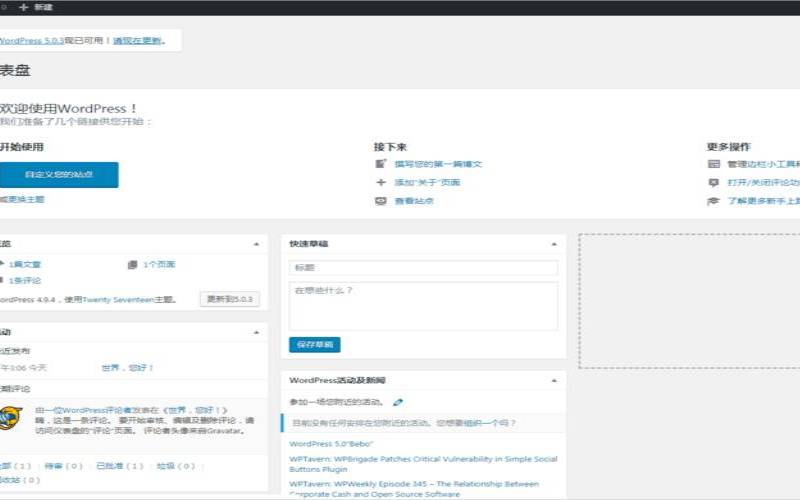
Task: Open the WordPress 5.0.3 version link
Action: [x=32, y=41]
